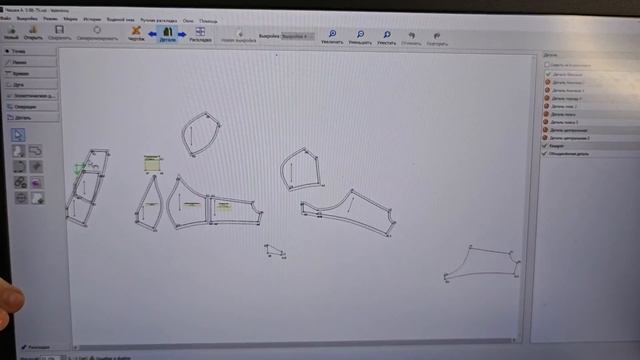Expand the Кривая toolbox section
640x360 pixels.
31,73
